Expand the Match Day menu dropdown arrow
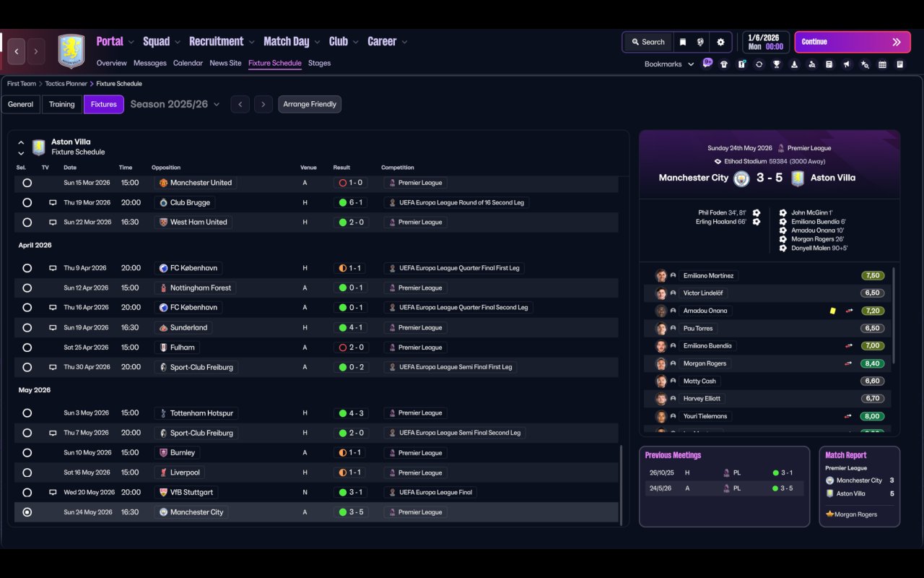Viewport: 924px width, 578px height. tap(317, 43)
